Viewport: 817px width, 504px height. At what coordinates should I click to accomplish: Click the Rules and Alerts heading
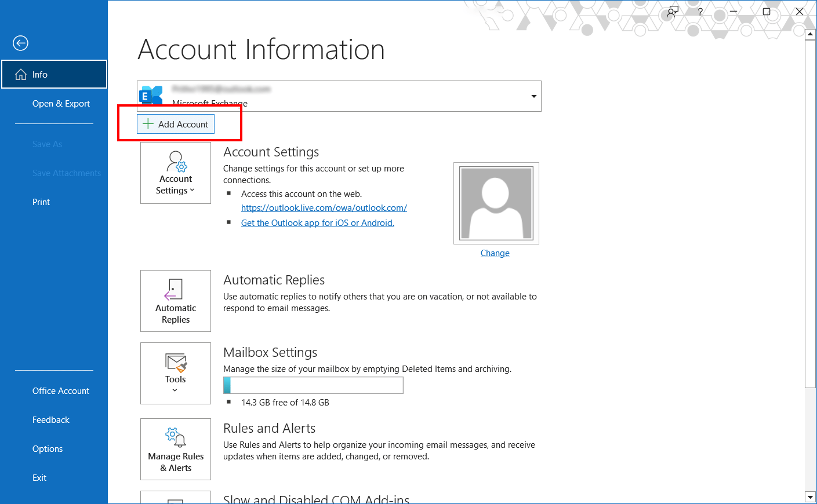click(x=270, y=428)
